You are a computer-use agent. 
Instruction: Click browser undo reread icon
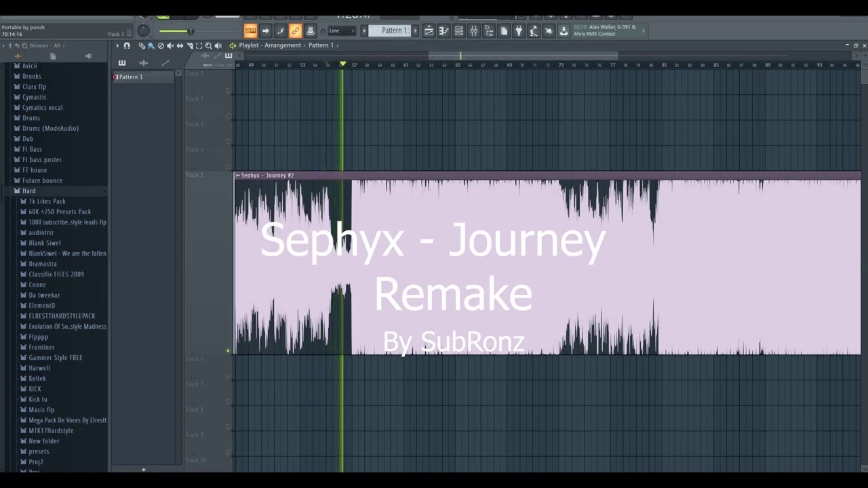[x=17, y=45]
